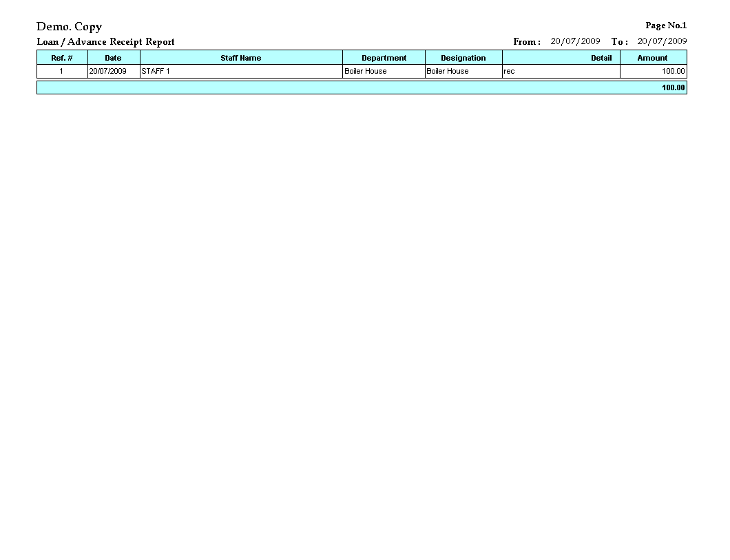Click the bold total 100.00 in footer

tap(674, 87)
